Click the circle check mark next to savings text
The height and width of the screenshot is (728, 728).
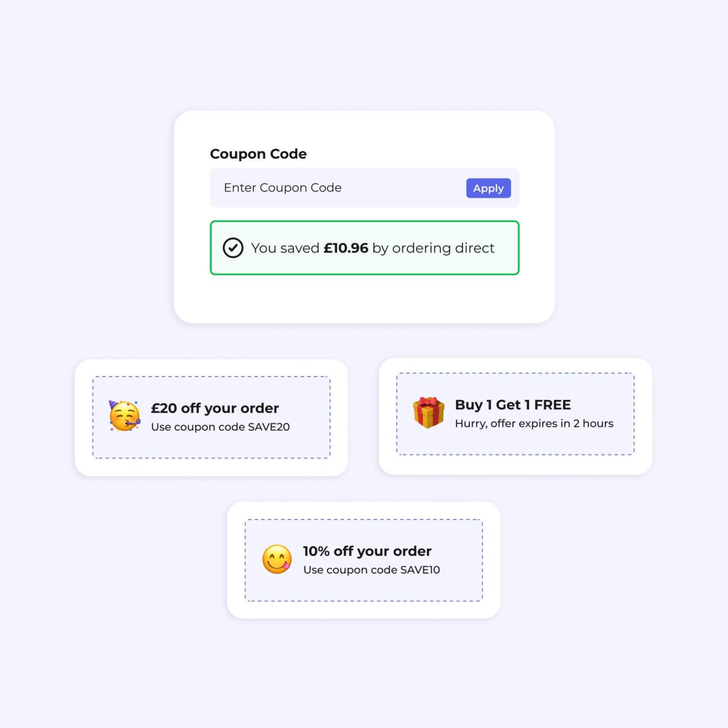pyautogui.click(x=233, y=248)
